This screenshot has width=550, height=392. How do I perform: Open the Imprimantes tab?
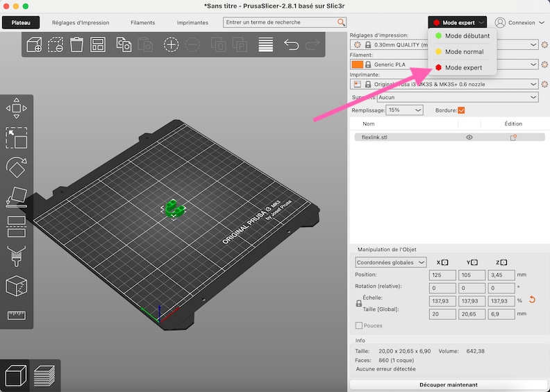click(192, 22)
